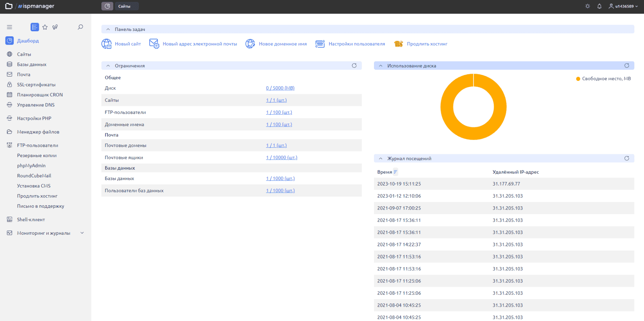Open Установка CMS in sidebar
Screen dimensions: 644x321
coord(34,186)
